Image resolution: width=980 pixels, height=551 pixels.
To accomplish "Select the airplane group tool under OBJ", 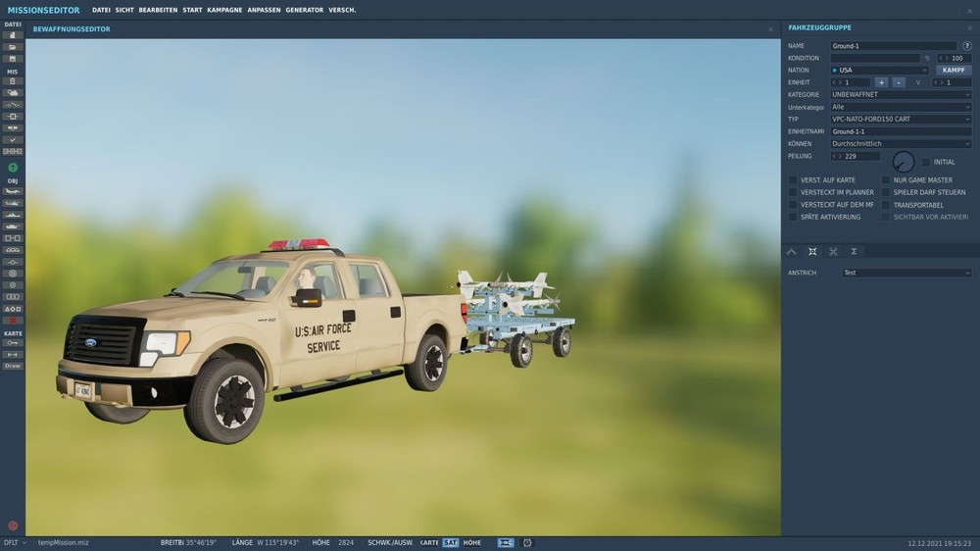I will pos(13,191).
